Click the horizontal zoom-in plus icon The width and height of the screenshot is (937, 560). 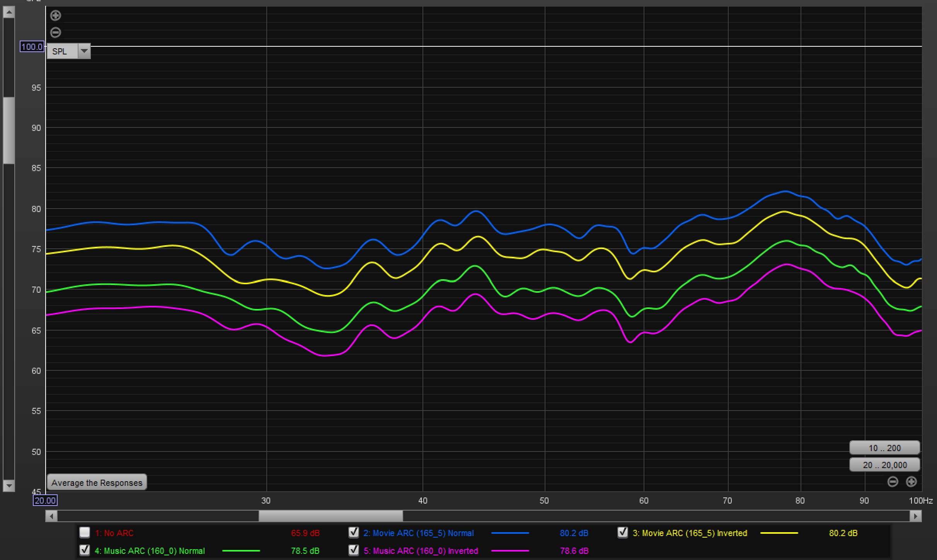(911, 482)
